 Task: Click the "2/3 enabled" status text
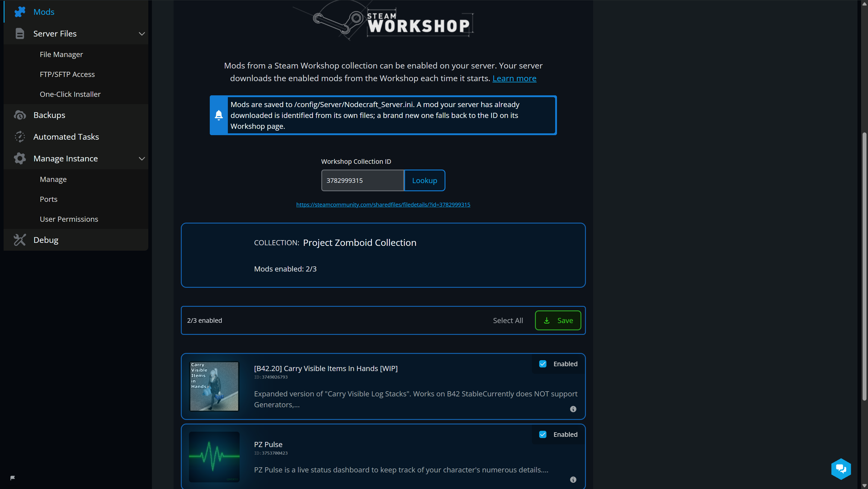[x=205, y=320]
